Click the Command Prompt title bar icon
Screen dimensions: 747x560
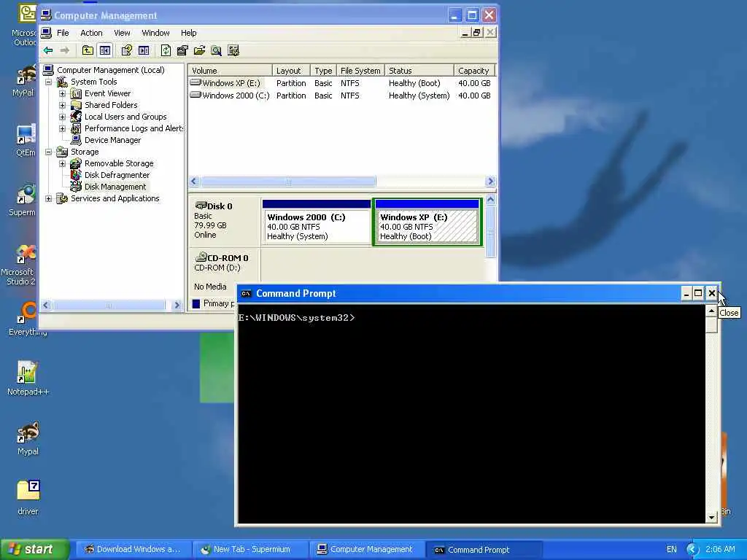click(246, 293)
